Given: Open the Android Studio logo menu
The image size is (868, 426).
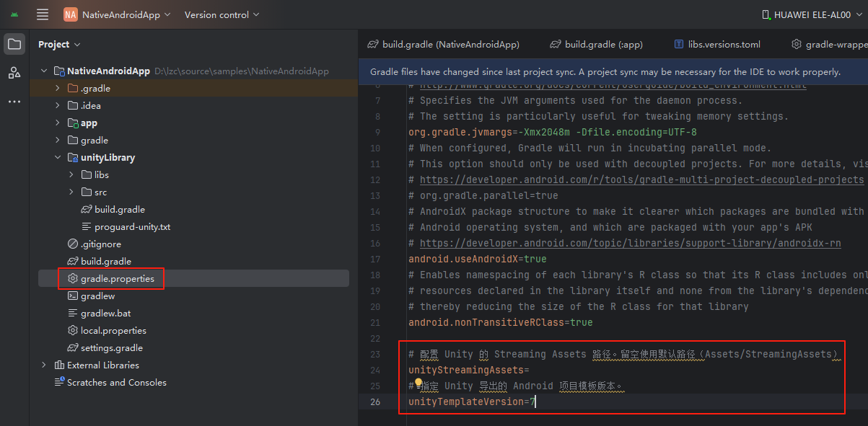Looking at the screenshot, I should [14, 14].
